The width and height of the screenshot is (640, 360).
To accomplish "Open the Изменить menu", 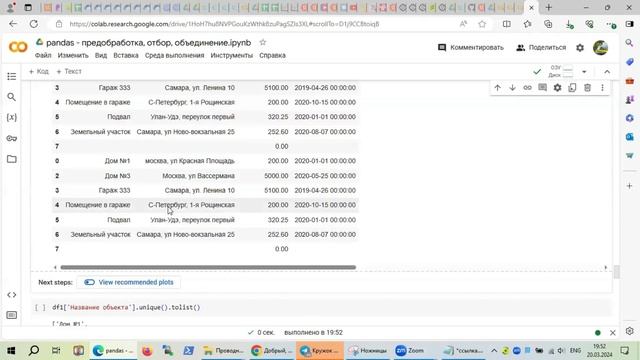I will [x=73, y=56].
